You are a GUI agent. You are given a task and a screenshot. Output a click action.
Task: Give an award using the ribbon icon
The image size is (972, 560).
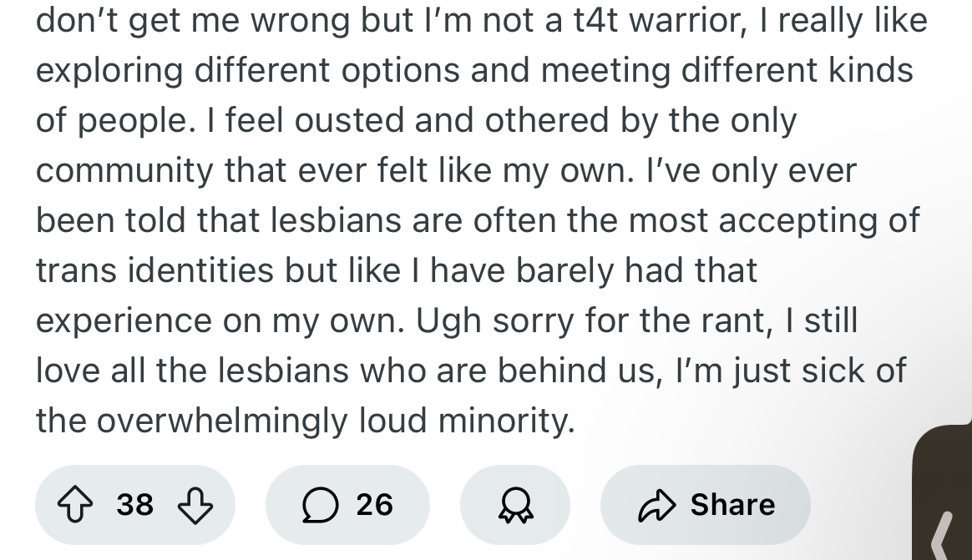[x=515, y=505]
